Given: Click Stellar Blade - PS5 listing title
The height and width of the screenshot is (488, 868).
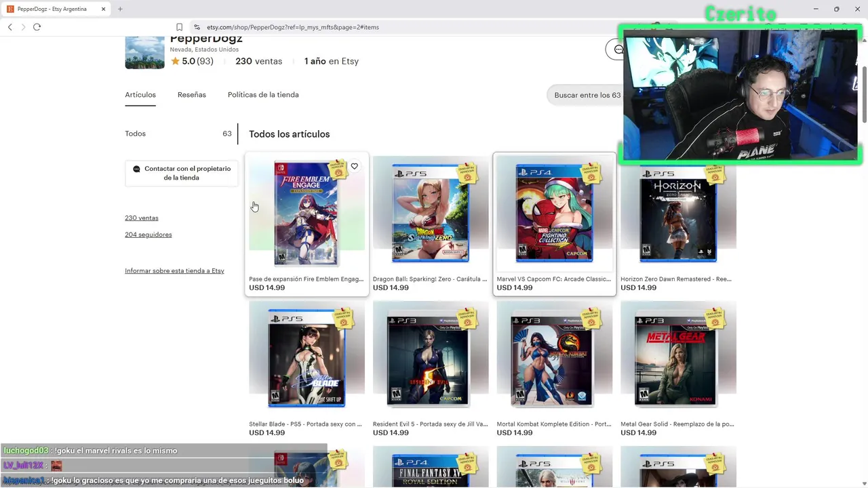Looking at the screenshot, I should 305,424.
